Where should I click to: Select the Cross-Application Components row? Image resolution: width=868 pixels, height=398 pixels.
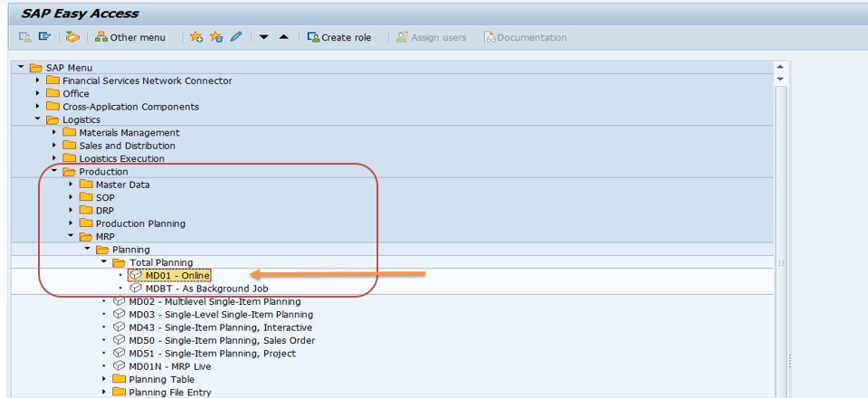(130, 106)
